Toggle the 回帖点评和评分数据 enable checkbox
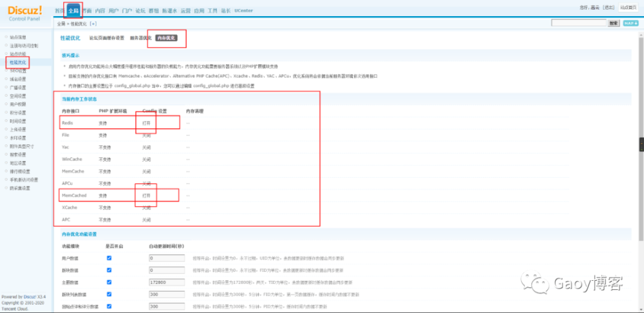This screenshot has width=644, height=313. (109, 307)
